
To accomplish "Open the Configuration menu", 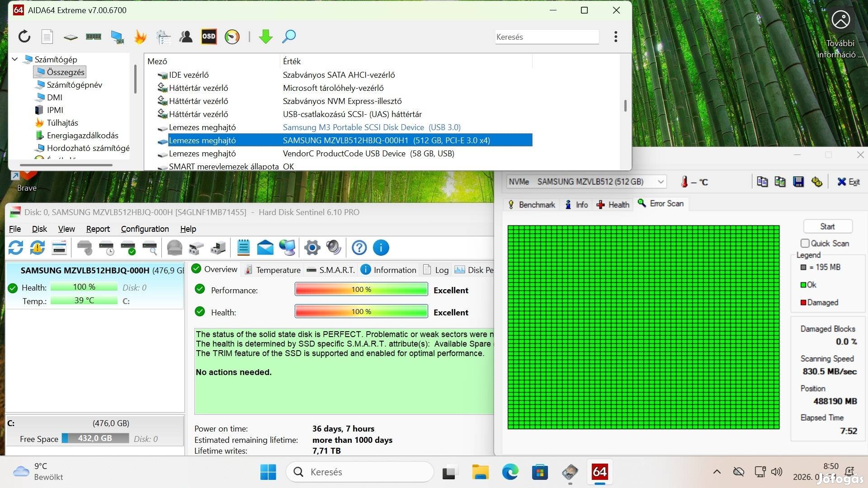I will pos(145,229).
